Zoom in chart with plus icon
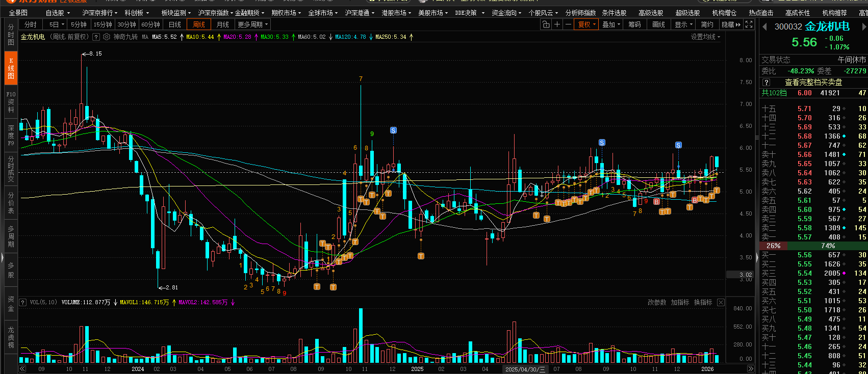Image resolution: width=868 pixels, height=374 pixels. pos(557,24)
